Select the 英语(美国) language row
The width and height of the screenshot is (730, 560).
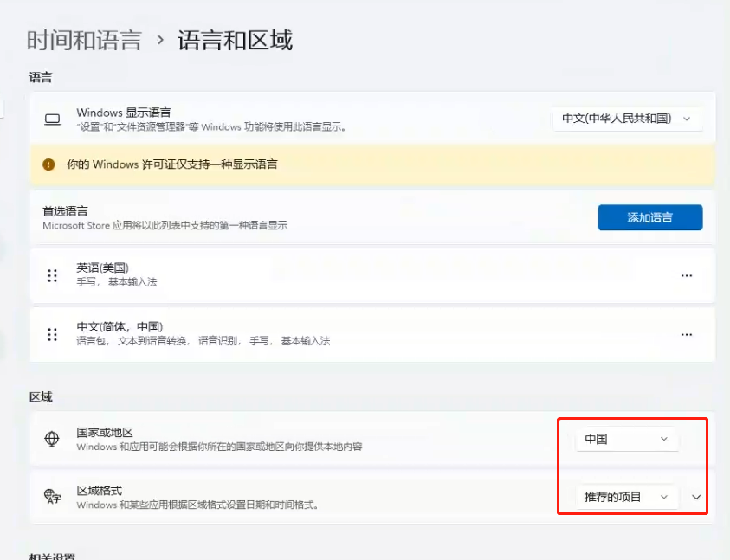point(372,275)
